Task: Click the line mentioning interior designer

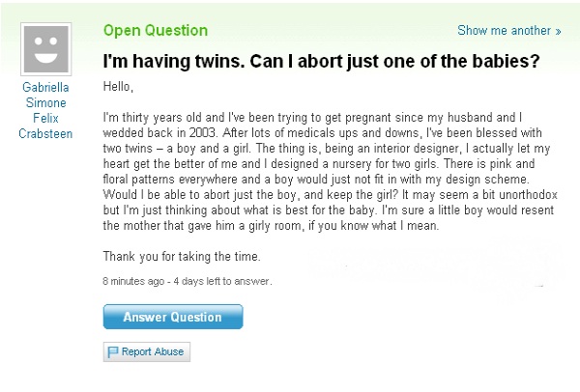Action: (327, 149)
